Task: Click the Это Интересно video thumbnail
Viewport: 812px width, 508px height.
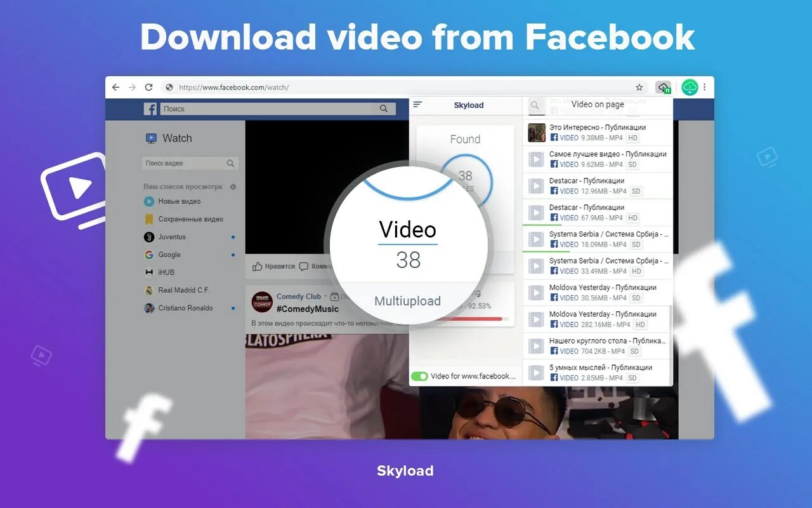Action: (537, 132)
